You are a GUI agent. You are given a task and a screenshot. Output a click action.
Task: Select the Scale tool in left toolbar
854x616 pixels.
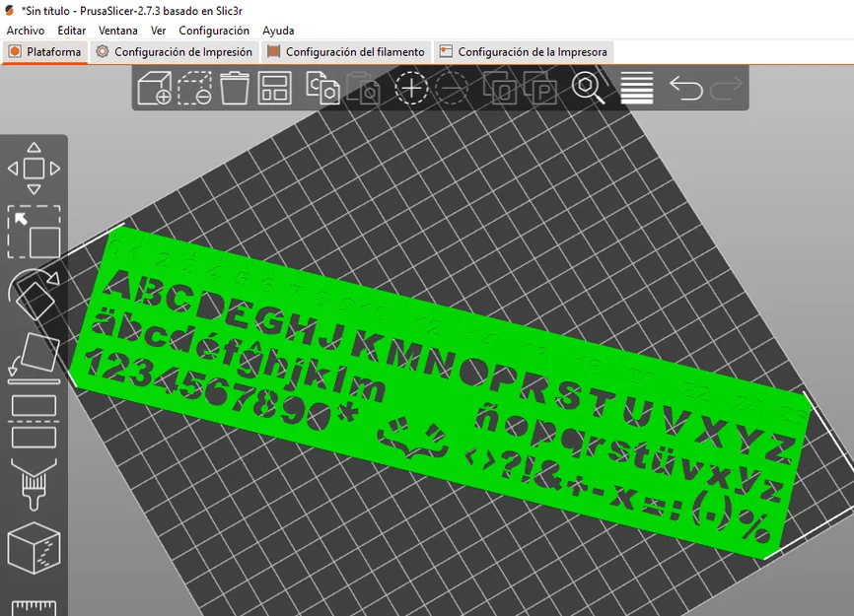pos(34,232)
